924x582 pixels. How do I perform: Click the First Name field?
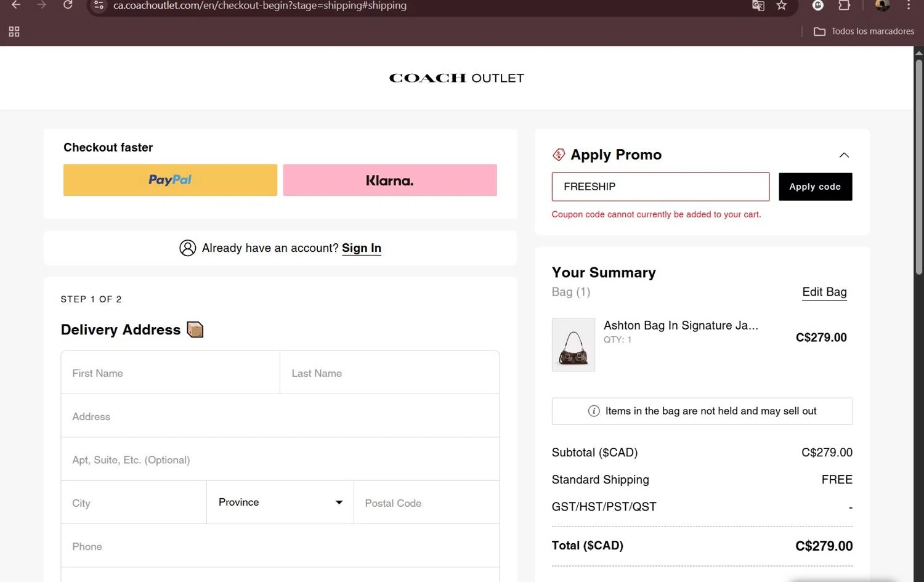[x=171, y=373]
